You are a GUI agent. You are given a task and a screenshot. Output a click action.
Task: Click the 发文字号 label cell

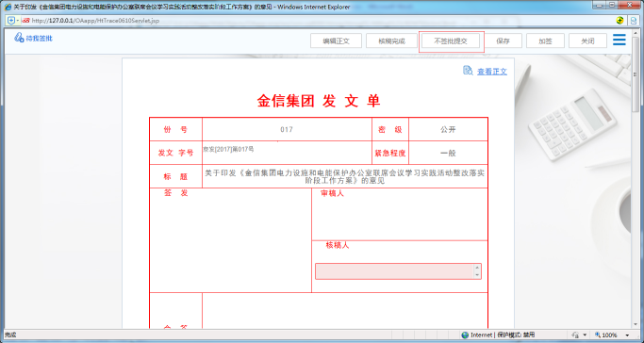[175, 153]
